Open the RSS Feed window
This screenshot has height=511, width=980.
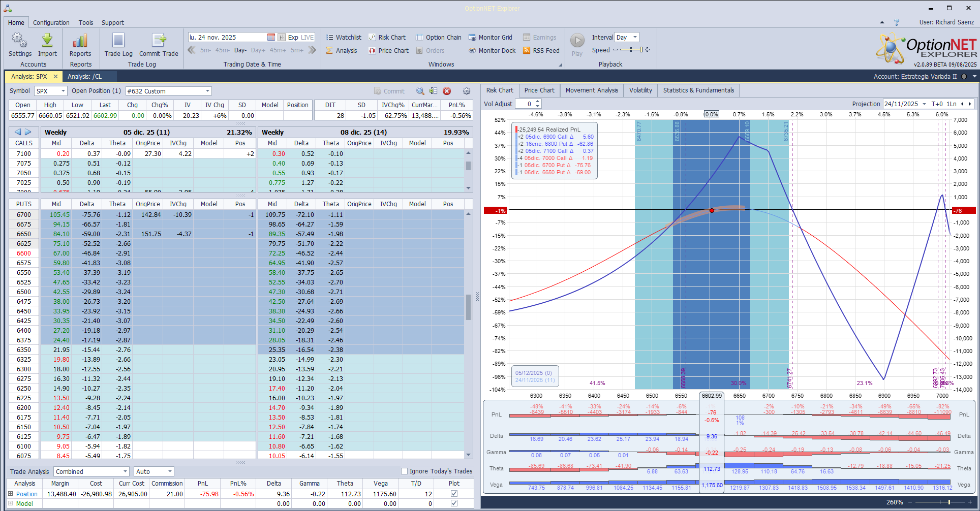click(541, 51)
